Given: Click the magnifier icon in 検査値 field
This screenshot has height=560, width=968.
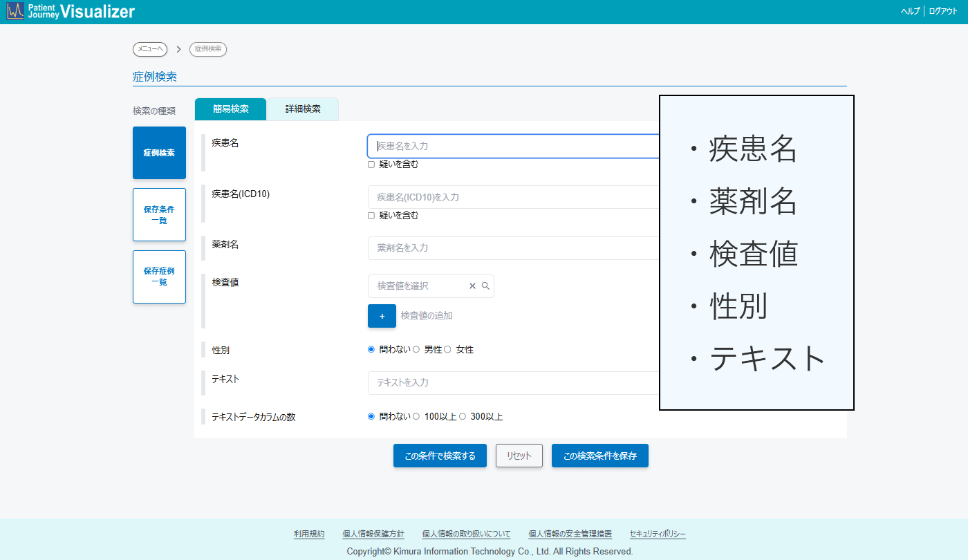Looking at the screenshot, I should [485, 286].
